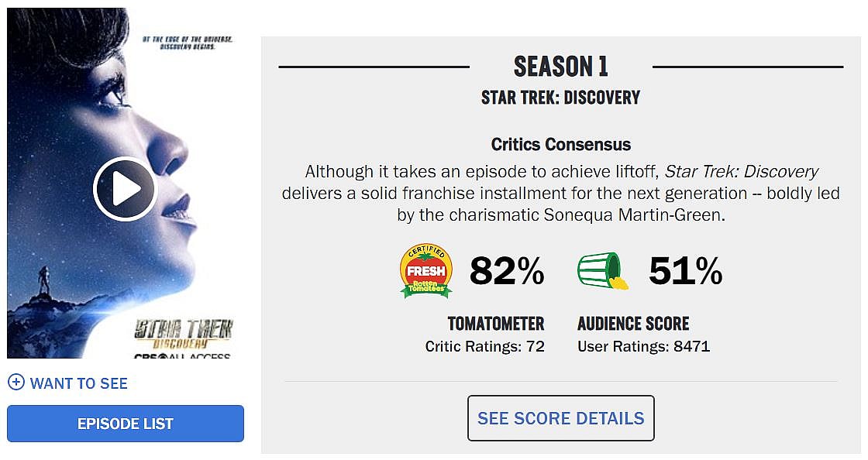Viewport: 868px width, 460px height.
Task: Click the Critics Consensus heading
Action: [x=561, y=144]
